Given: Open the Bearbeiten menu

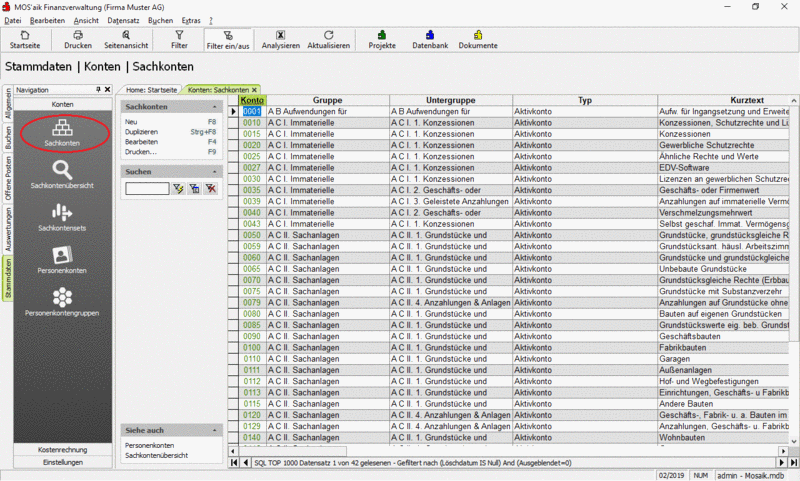Looking at the screenshot, I should pyautogui.click(x=47, y=20).
